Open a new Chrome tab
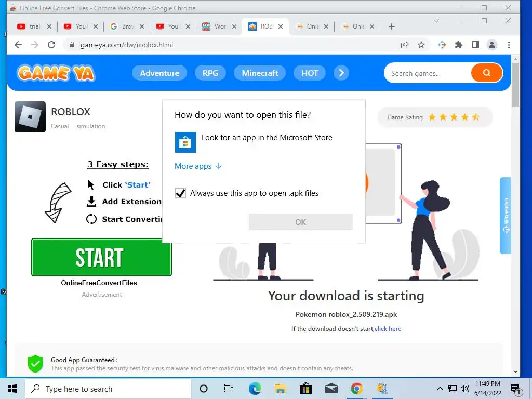Image resolution: width=532 pixels, height=399 pixels. tap(392, 26)
